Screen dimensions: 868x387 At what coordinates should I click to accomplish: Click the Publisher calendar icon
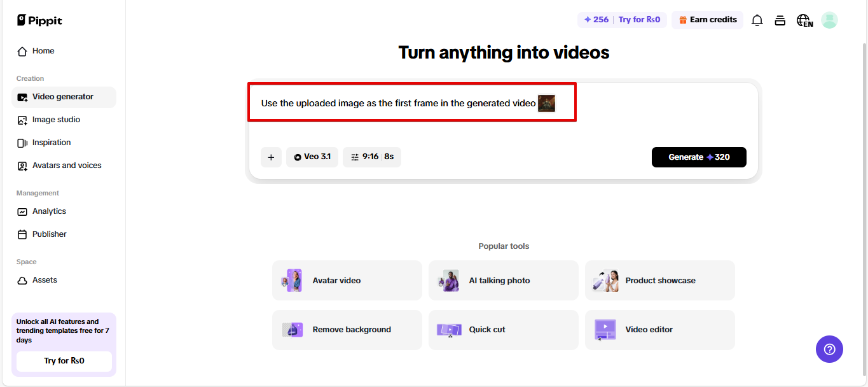click(22, 234)
